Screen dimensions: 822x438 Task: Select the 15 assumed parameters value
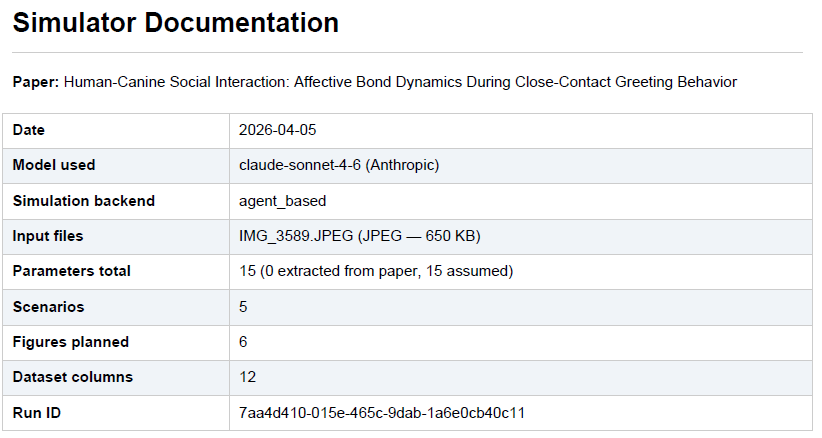pyautogui.click(x=376, y=271)
